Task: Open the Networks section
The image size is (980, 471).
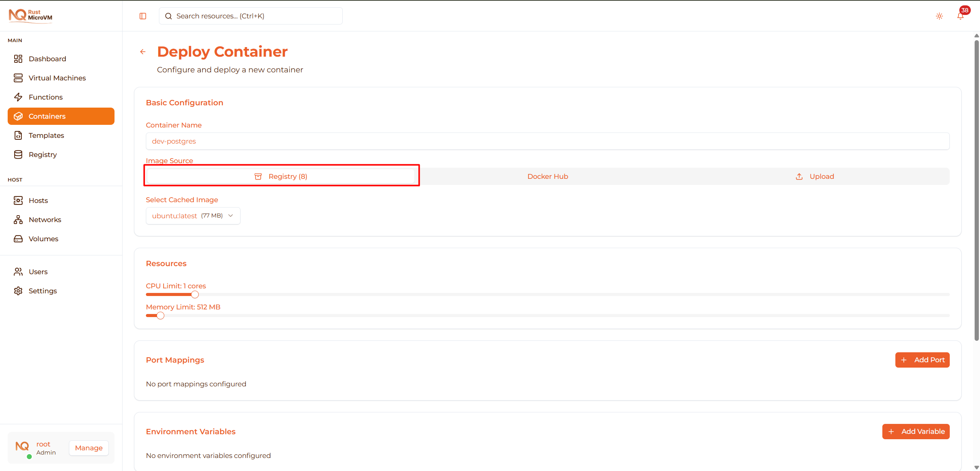Action: pos(45,219)
